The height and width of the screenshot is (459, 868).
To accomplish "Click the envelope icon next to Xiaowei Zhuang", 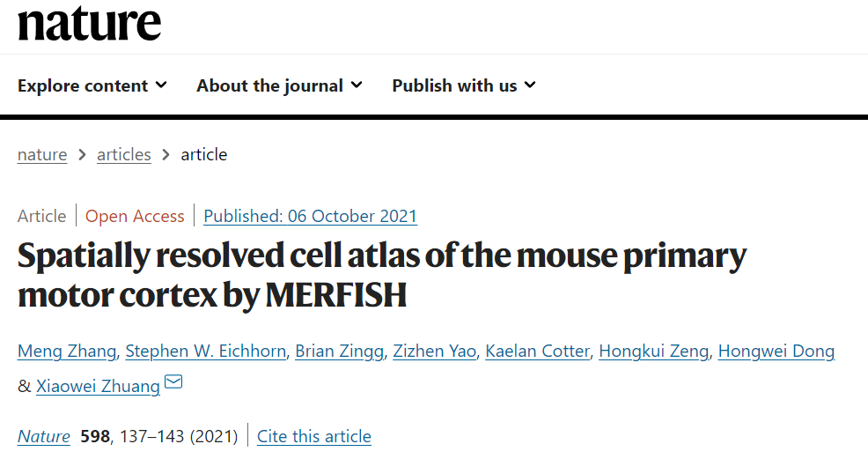I will pos(173,381).
